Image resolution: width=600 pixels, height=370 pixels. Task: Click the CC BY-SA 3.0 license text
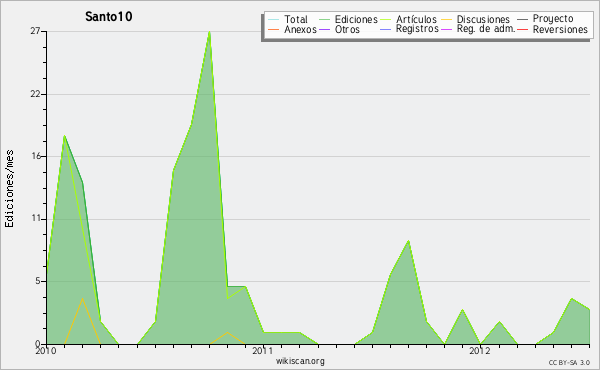(569, 363)
